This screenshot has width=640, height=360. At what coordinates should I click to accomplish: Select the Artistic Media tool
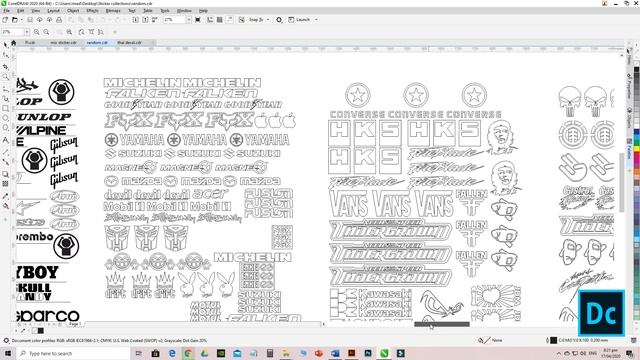[x=6, y=98]
